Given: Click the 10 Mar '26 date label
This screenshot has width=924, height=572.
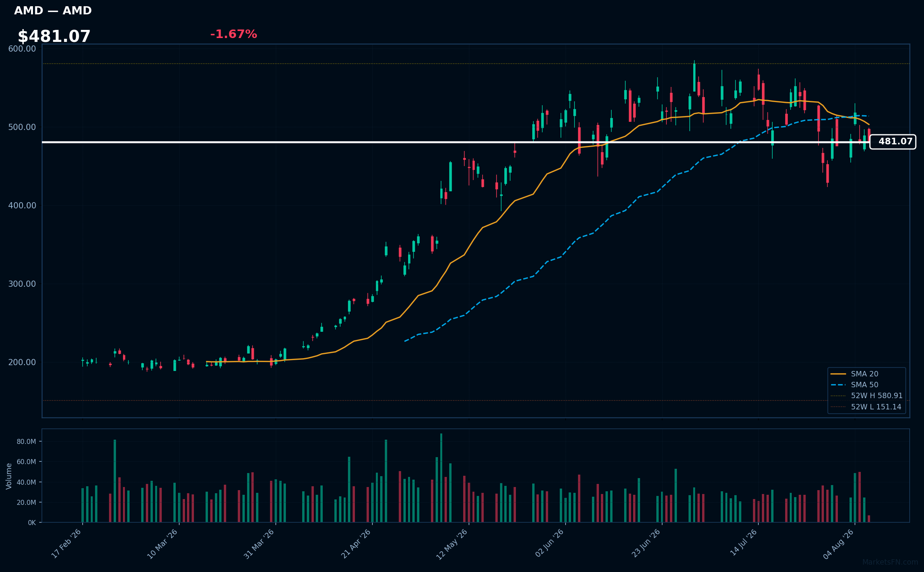Looking at the screenshot, I should pyautogui.click(x=163, y=544).
